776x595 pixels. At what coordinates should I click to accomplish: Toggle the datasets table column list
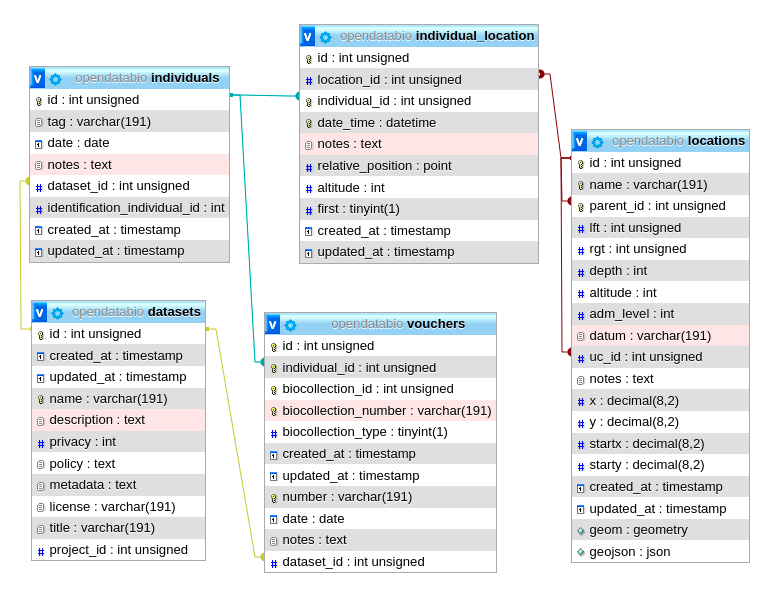point(40,312)
